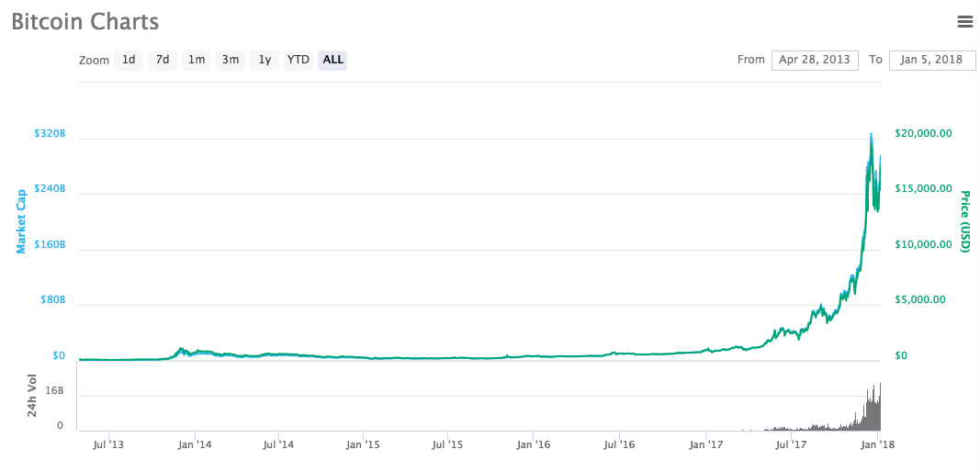
Task: Click the 24h Vol axis label
Action: pyautogui.click(x=32, y=396)
